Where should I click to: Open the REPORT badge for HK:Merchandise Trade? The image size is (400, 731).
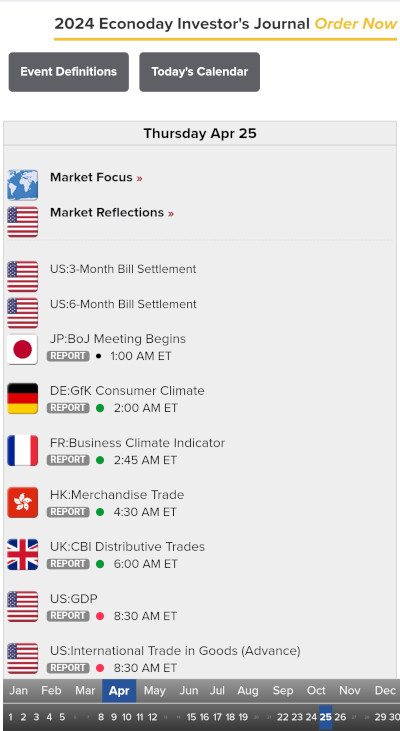pyautogui.click(x=68, y=512)
